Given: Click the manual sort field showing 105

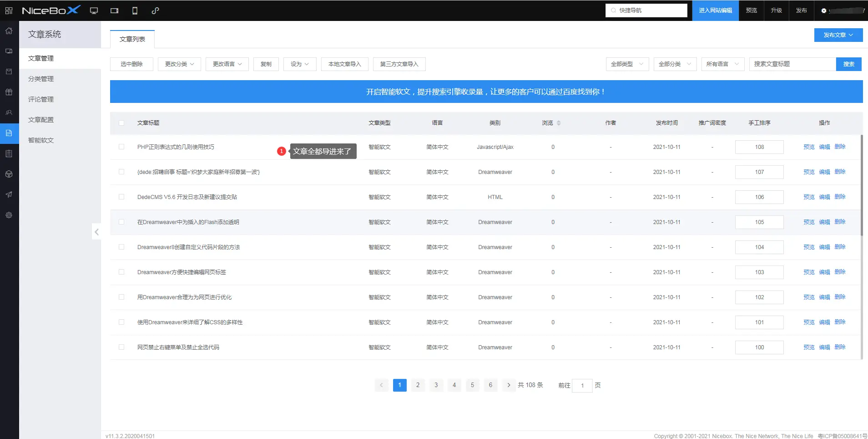Looking at the screenshot, I should [759, 222].
